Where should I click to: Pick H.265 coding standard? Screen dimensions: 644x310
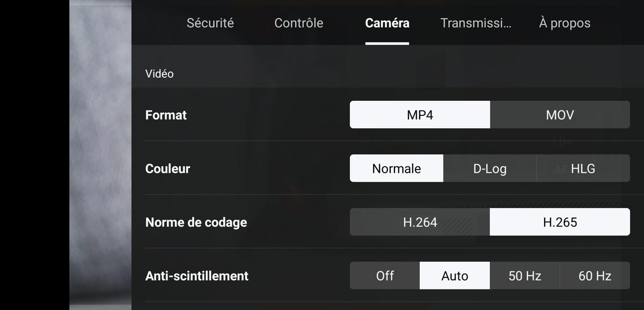pos(560,222)
